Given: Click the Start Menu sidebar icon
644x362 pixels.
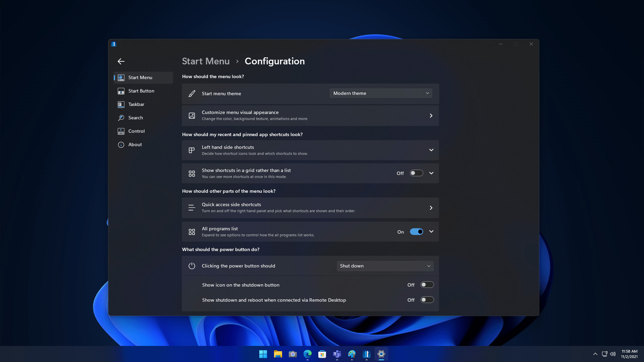Looking at the screenshot, I should pyautogui.click(x=121, y=77).
